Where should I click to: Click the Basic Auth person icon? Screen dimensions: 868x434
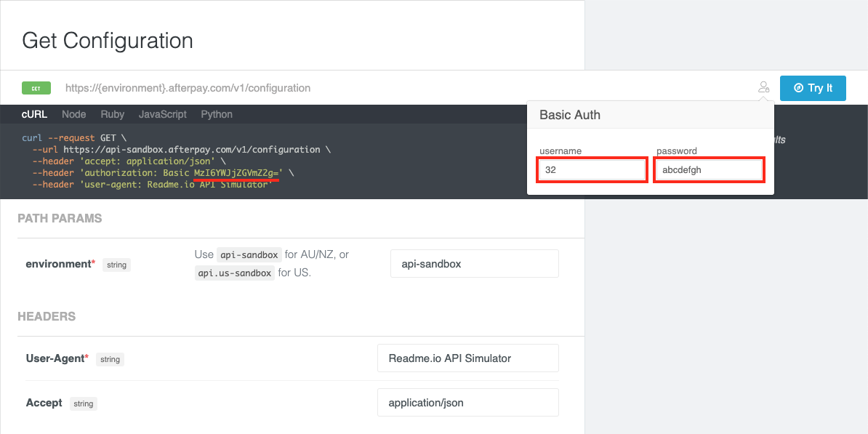click(763, 87)
